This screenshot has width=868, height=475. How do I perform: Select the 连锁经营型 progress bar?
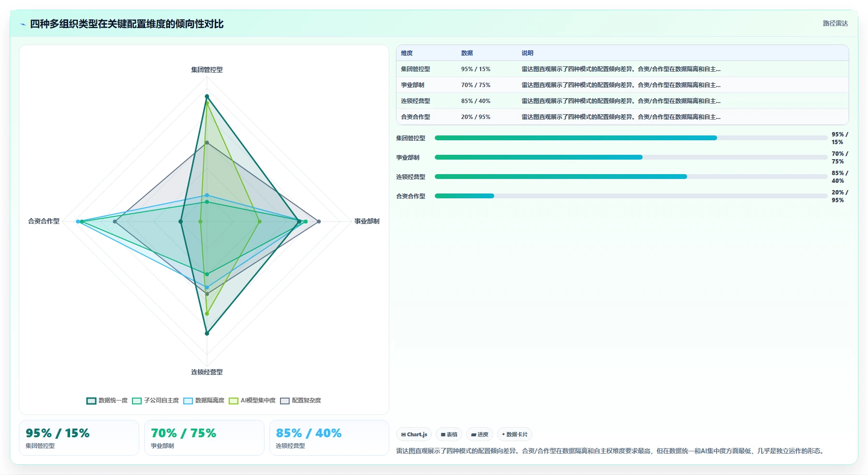click(x=631, y=177)
